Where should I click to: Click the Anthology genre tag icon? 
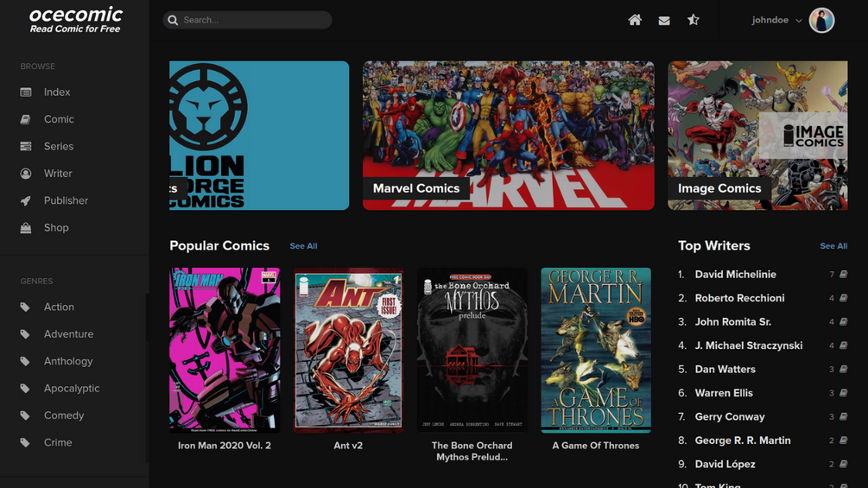(25, 361)
